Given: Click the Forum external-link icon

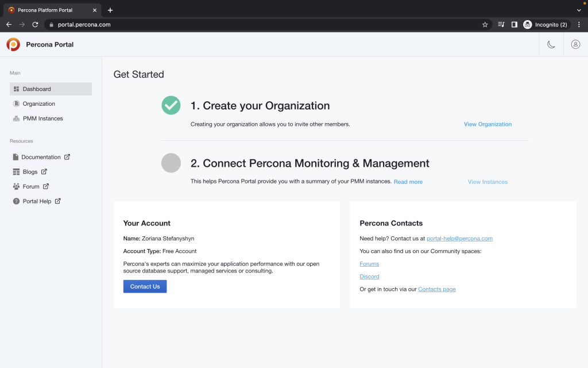Looking at the screenshot, I should [46, 186].
